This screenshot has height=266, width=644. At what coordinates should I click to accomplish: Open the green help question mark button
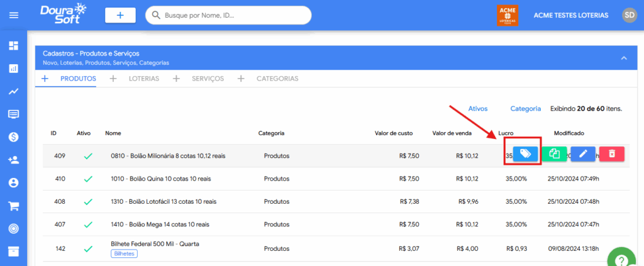pyautogui.click(x=623, y=259)
